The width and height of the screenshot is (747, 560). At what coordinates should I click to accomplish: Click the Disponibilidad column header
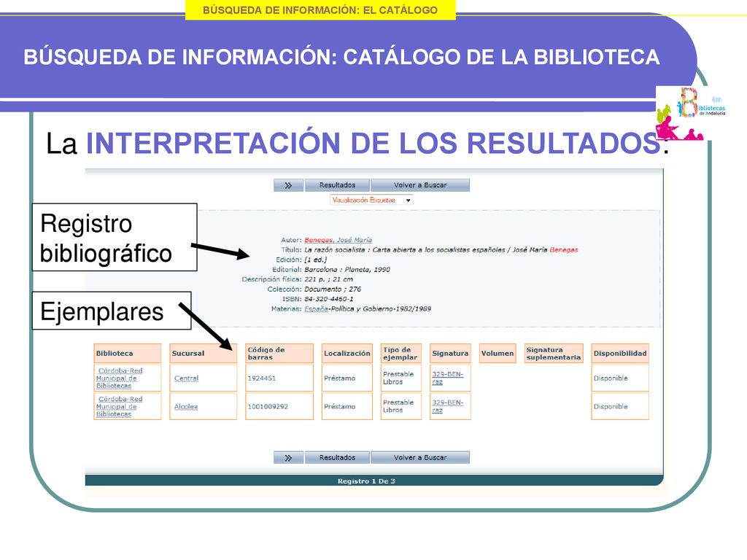(620, 354)
